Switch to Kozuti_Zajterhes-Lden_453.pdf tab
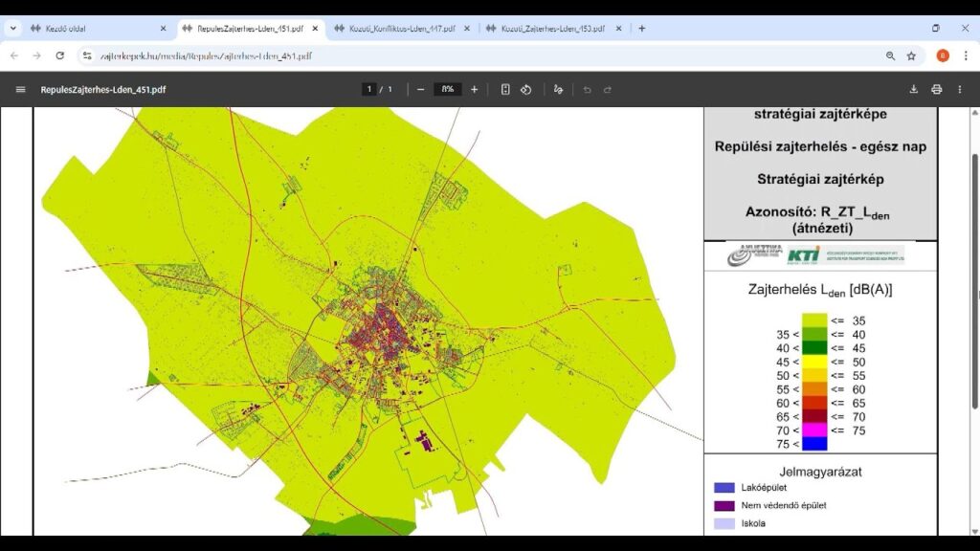Viewport: 980px width, 551px height. (552, 29)
